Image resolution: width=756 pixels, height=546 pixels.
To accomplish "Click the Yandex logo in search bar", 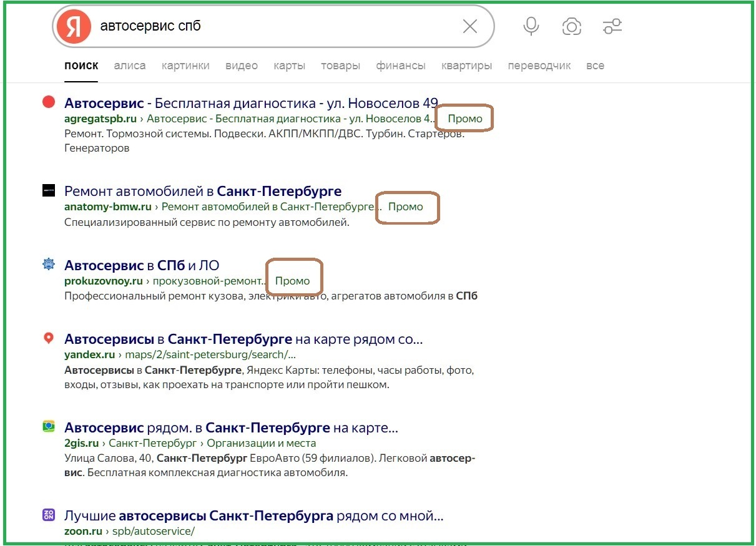I will coord(74,27).
